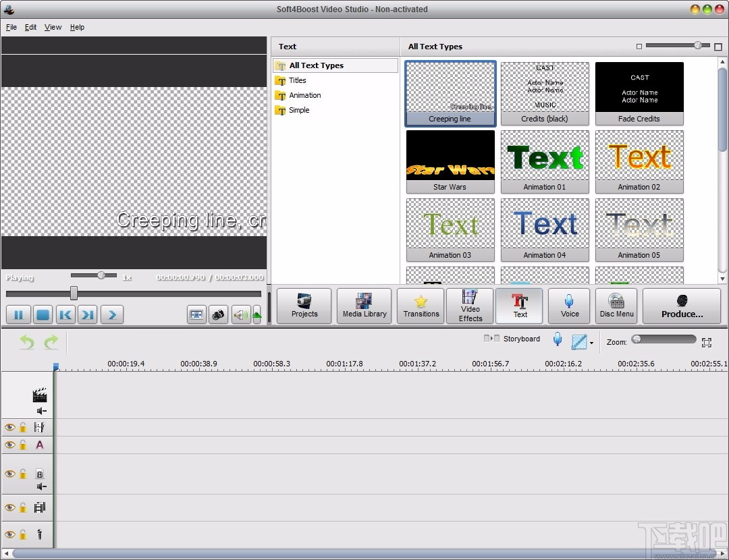Switch to the Voice recording panel
The height and width of the screenshot is (560, 729).
pos(569,306)
